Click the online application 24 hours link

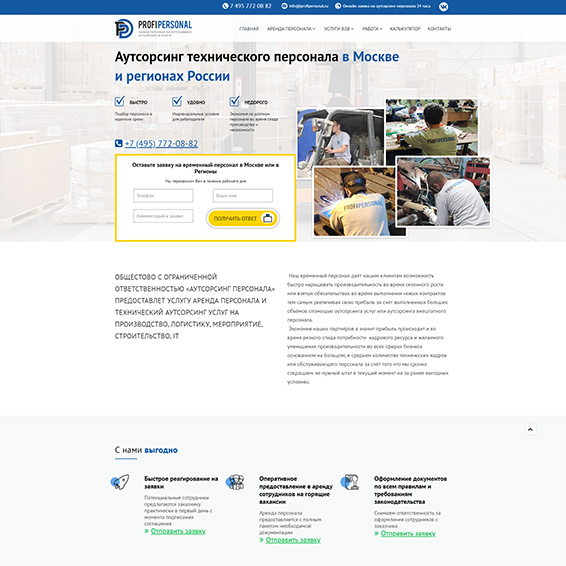[386, 6]
